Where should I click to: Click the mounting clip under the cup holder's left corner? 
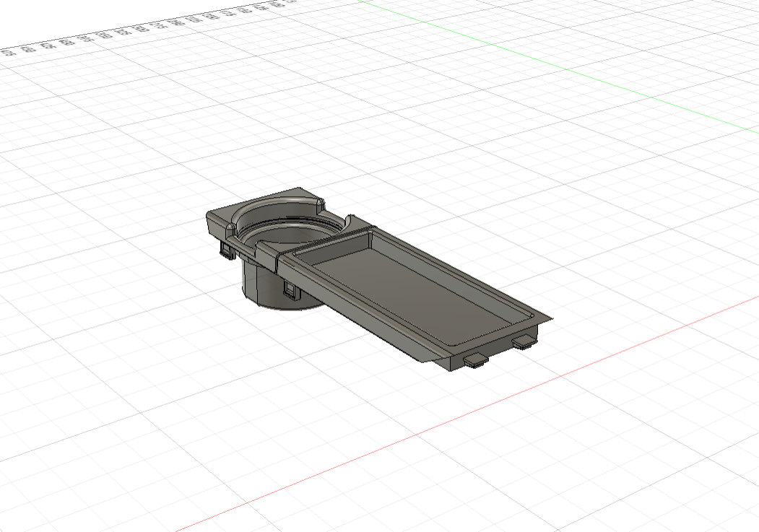[226, 250]
